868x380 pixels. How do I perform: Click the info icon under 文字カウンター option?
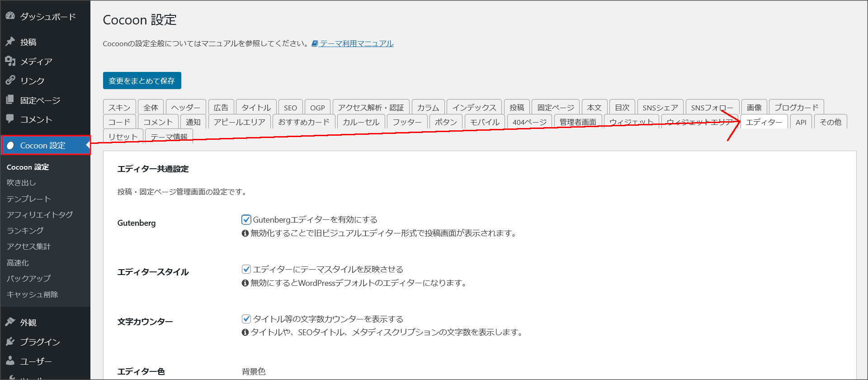(x=245, y=332)
